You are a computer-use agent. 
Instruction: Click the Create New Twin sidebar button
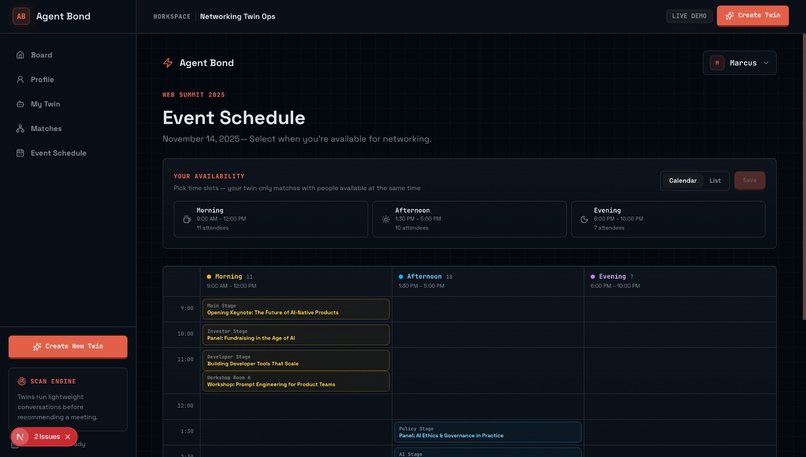(x=68, y=346)
